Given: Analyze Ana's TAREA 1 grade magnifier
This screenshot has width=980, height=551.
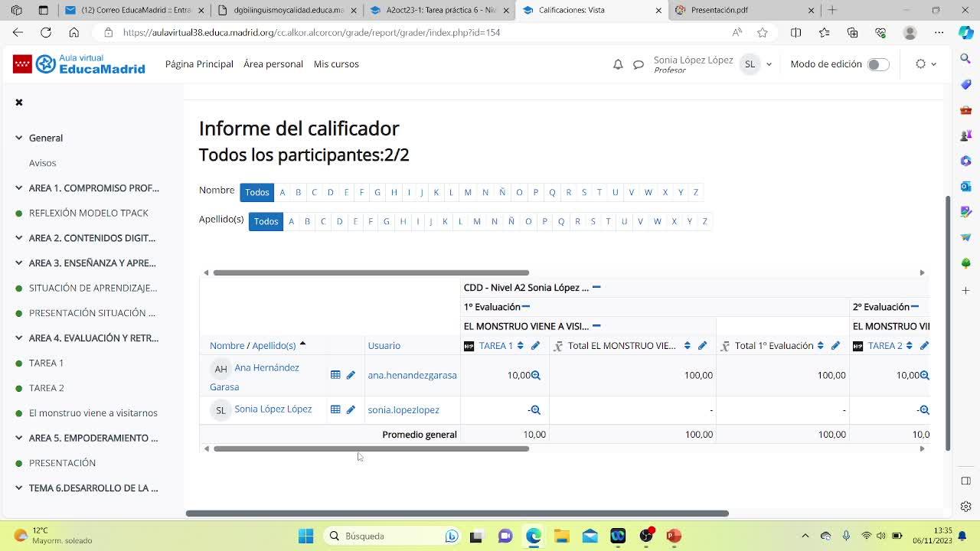Looking at the screenshot, I should pyautogui.click(x=536, y=375).
